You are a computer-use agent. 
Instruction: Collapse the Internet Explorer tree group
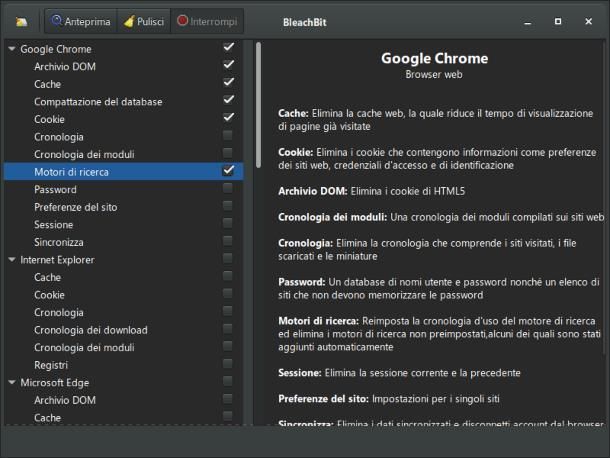coord(12,260)
